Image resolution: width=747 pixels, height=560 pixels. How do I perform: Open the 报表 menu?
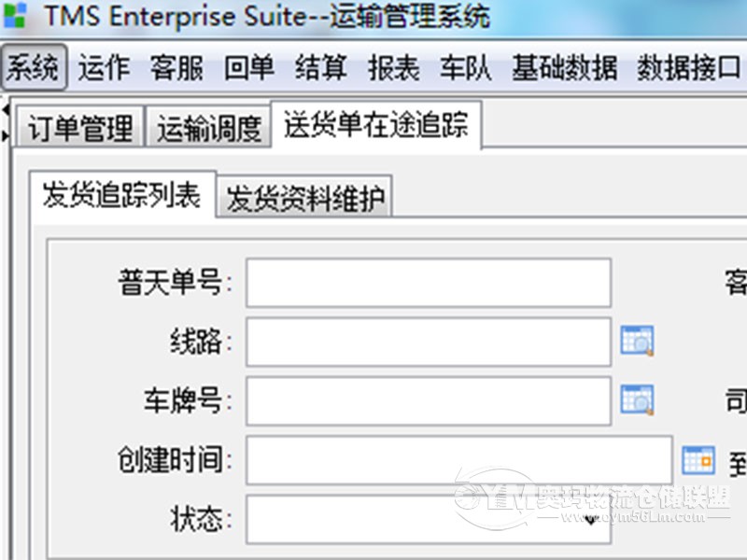(x=394, y=67)
